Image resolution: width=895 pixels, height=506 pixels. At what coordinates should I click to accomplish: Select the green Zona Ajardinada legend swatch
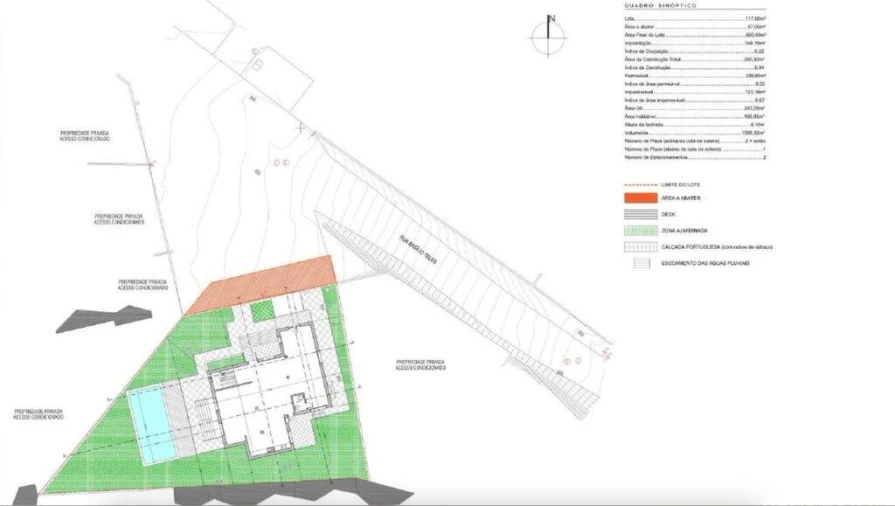640,231
